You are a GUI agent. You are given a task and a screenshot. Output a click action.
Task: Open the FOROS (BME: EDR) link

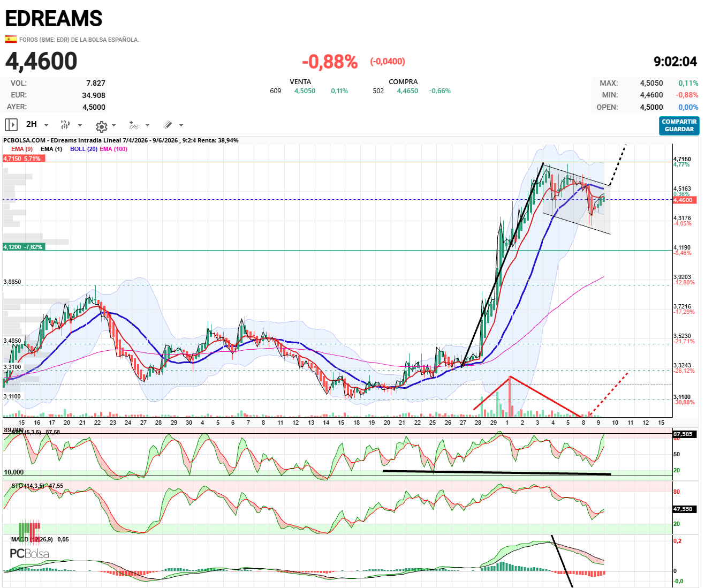[79, 40]
